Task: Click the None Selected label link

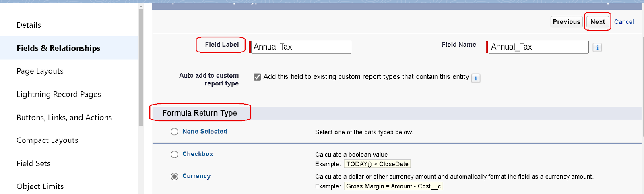Action: point(204,131)
